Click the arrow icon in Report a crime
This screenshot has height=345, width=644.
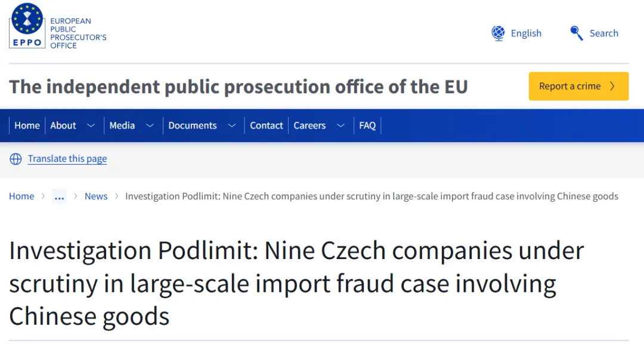click(612, 87)
